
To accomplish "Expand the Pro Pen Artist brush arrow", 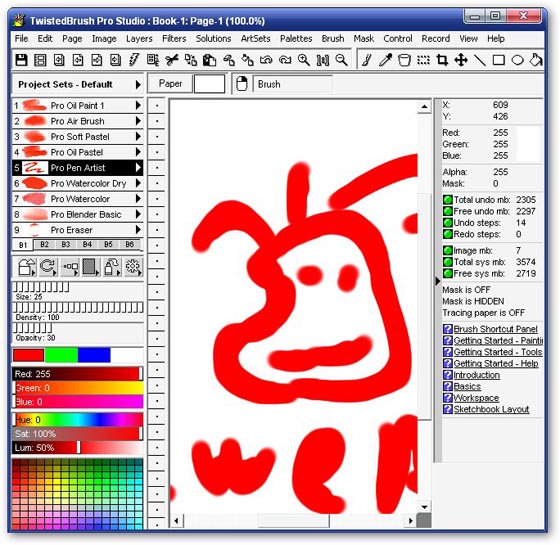I will (138, 168).
